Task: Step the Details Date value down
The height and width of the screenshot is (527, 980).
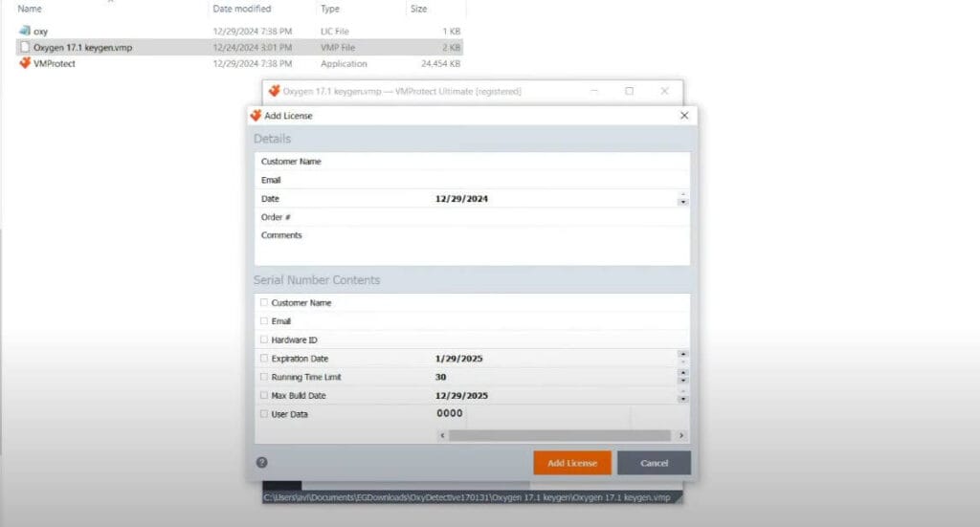Action: pos(682,203)
